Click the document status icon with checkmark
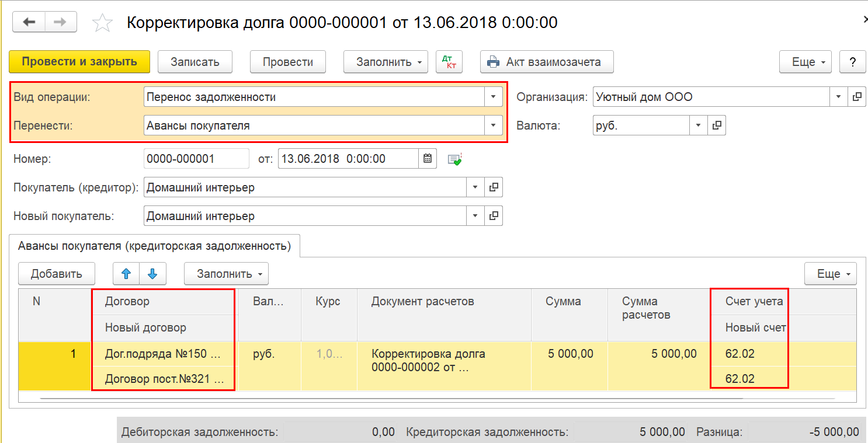Screen dimensions: 868x443 pyautogui.click(x=454, y=159)
